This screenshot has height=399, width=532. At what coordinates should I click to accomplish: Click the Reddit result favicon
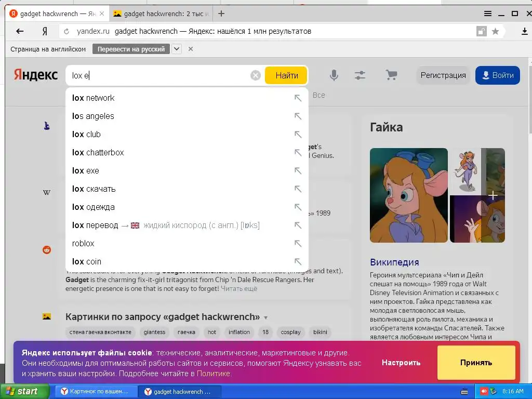click(47, 250)
